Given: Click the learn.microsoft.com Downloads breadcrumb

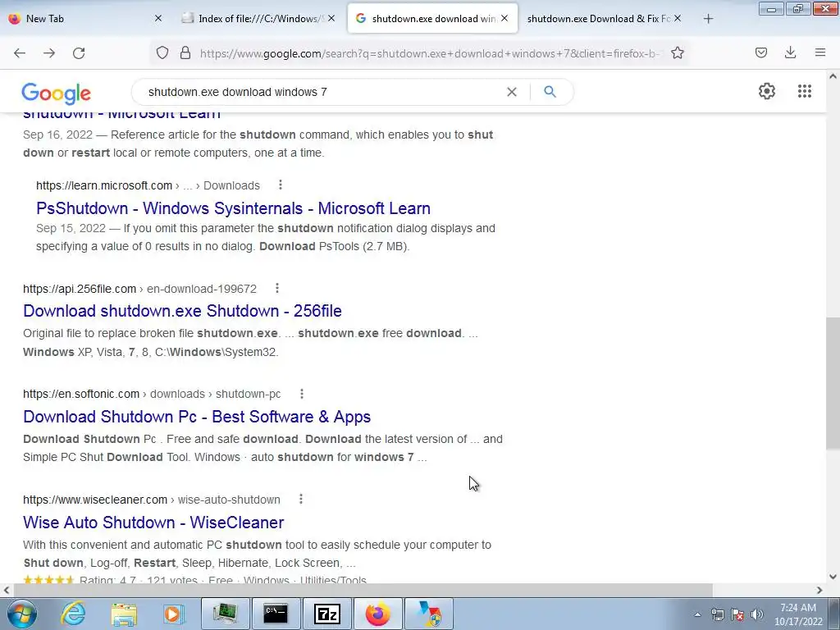Looking at the screenshot, I should [148, 185].
